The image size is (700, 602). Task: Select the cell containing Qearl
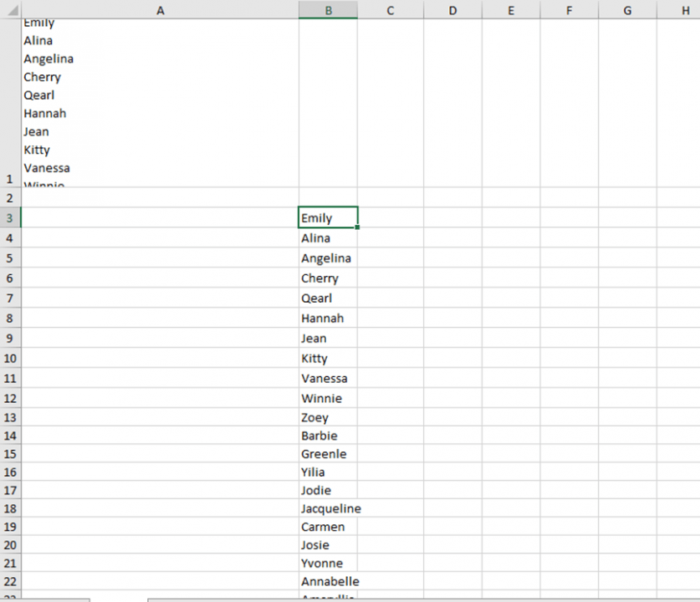tap(327, 298)
